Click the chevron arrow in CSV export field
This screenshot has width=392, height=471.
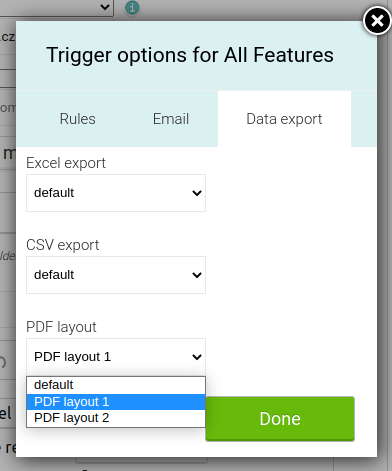(x=197, y=275)
